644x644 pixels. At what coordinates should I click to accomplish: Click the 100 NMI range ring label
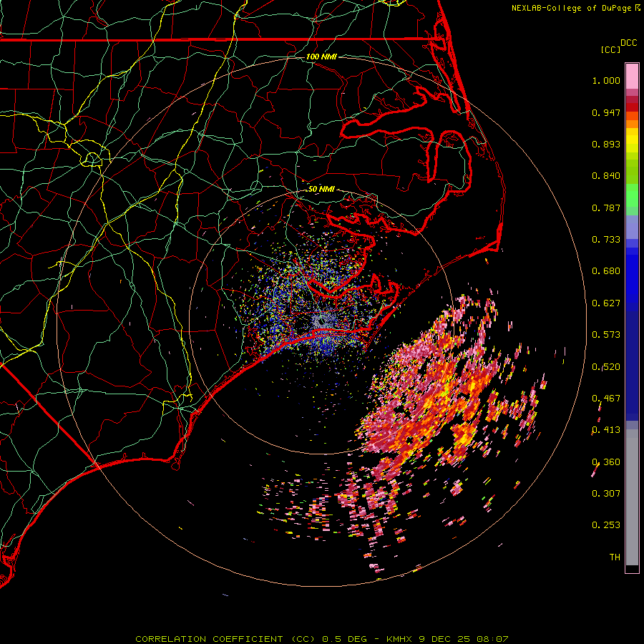pos(321,57)
